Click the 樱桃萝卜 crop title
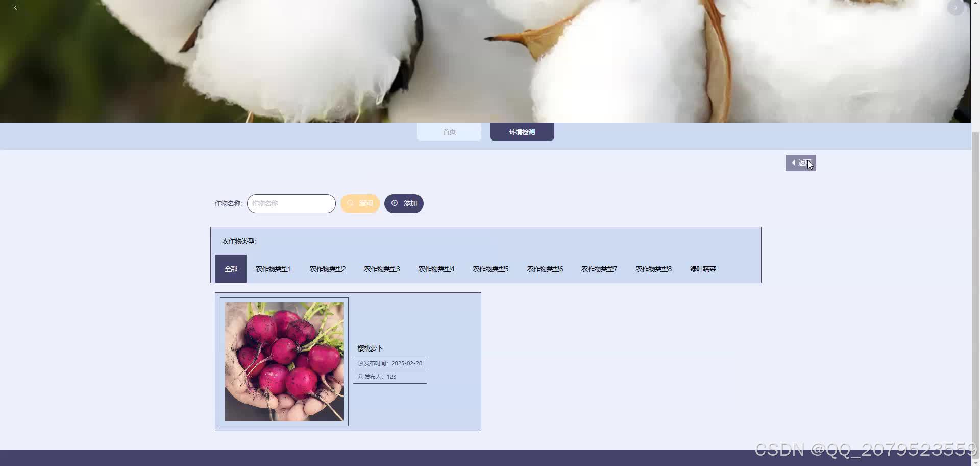 point(370,348)
